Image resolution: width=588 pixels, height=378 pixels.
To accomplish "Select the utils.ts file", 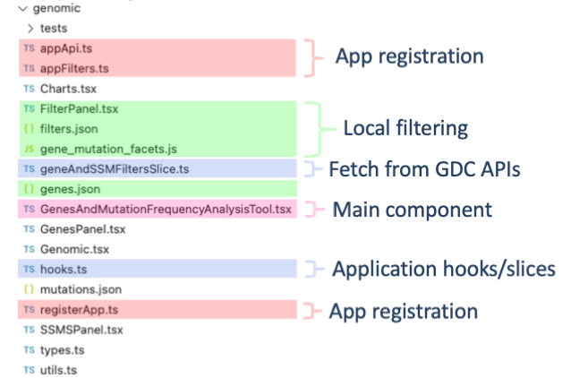I will click(x=62, y=369).
